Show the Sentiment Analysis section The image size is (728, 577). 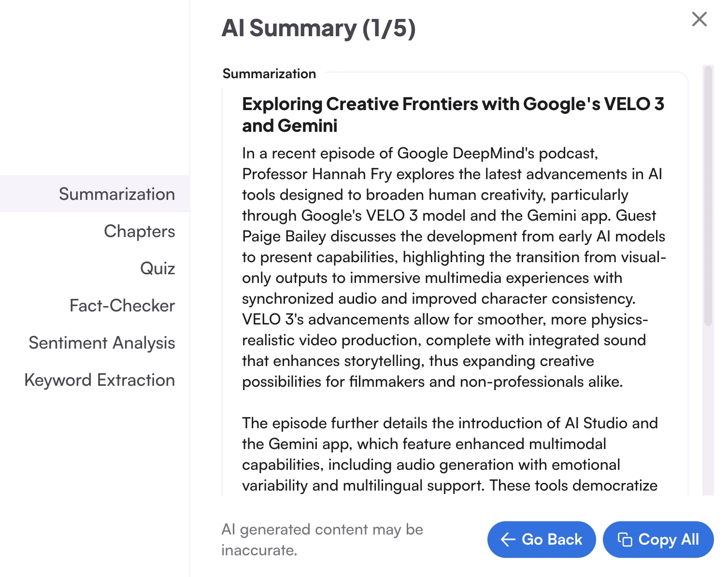point(102,343)
